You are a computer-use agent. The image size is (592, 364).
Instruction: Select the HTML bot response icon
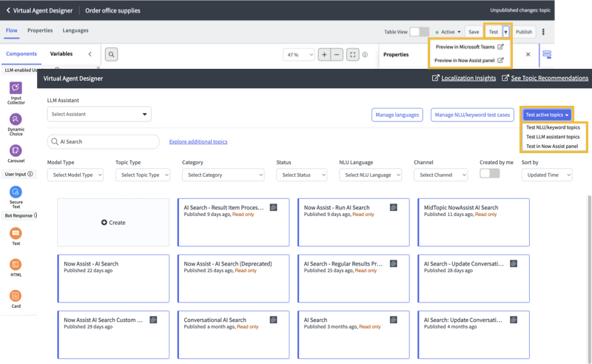coord(16,264)
